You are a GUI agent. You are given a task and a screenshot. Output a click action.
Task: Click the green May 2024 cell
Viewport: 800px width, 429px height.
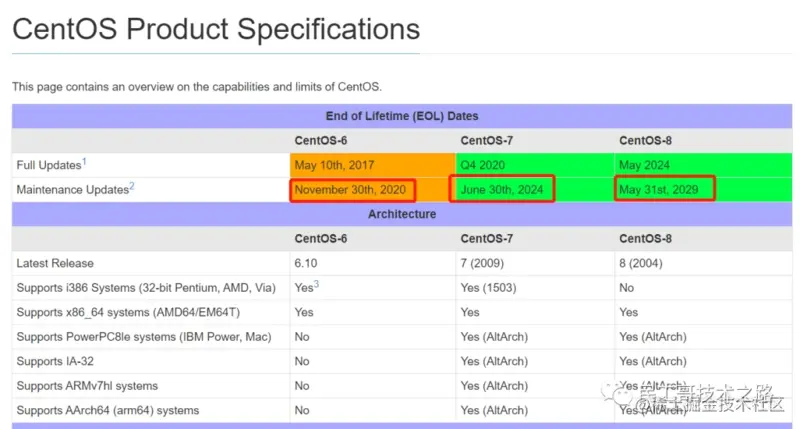click(704, 165)
